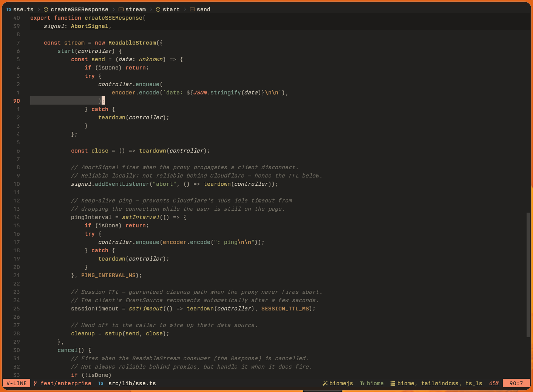The height and width of the screenshot is (392, 533).
Task: Click the biomejs formatter label
Action: point(341,383)
